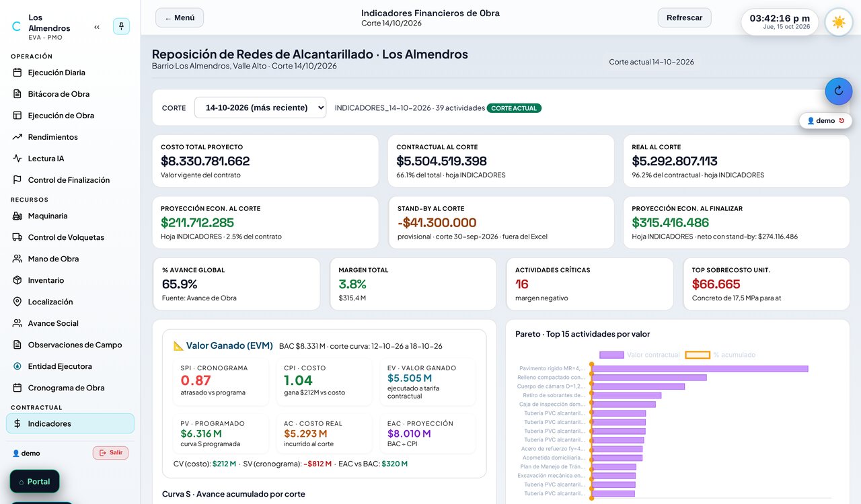Click the Corte actual 14-10-2026 chip

pos(651,62)
